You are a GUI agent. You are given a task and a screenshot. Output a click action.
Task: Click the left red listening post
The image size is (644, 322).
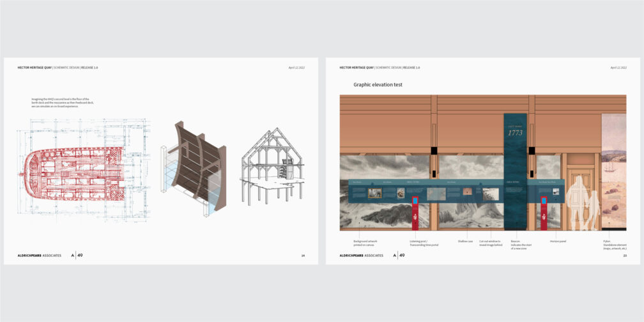(x=415, y=211)
